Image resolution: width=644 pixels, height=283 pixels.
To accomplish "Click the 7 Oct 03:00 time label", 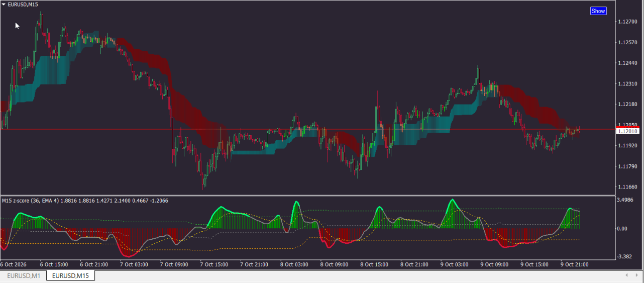I will 134,264.
